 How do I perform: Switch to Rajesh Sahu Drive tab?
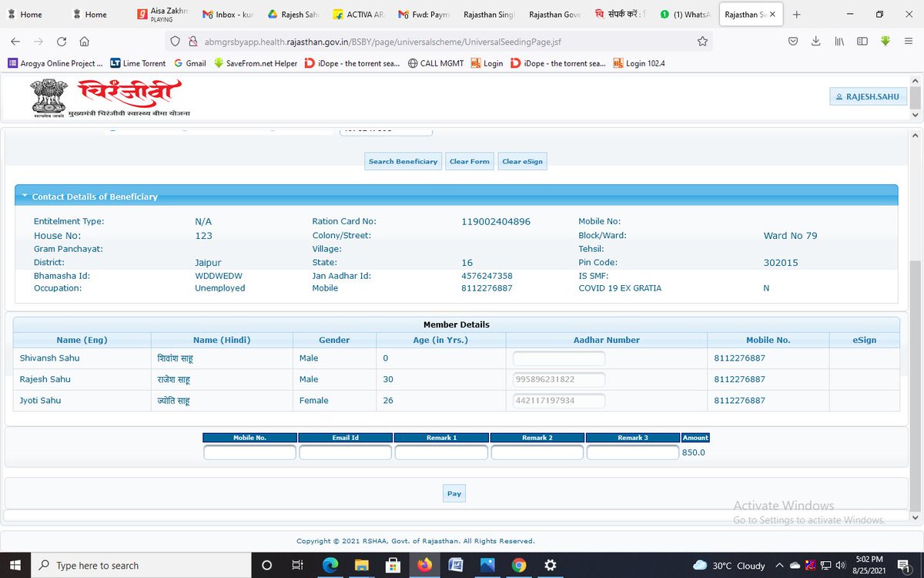click(x=293, y=14)
